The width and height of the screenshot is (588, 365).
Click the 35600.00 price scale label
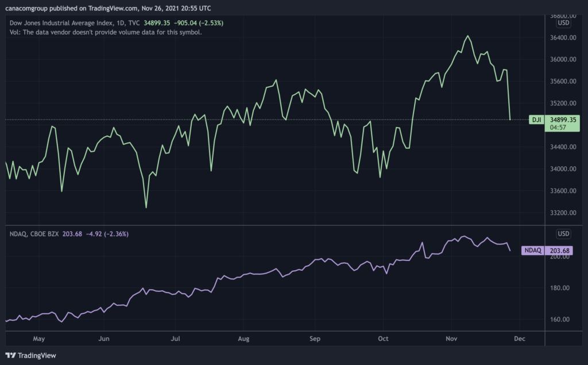pyautogui.click(x=563, y=81)
